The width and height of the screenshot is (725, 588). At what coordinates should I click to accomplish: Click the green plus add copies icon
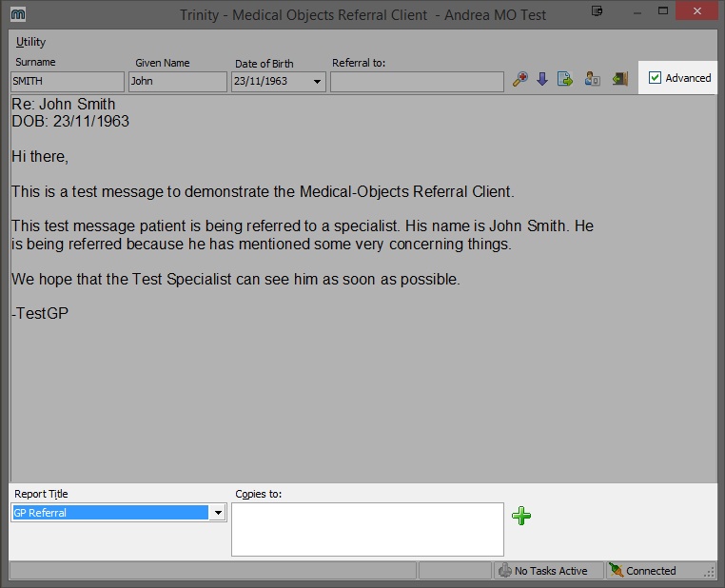click(x=521, y=516)
